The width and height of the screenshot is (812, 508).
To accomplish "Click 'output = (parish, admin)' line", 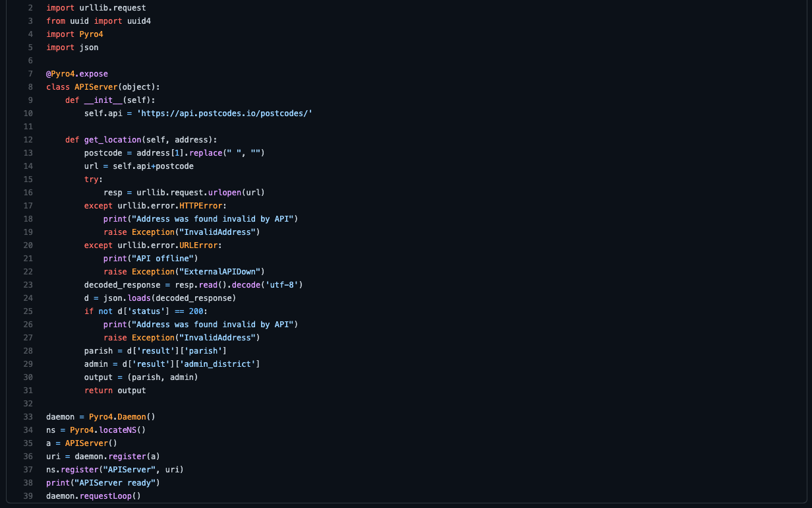I will [x=142, y=377].
